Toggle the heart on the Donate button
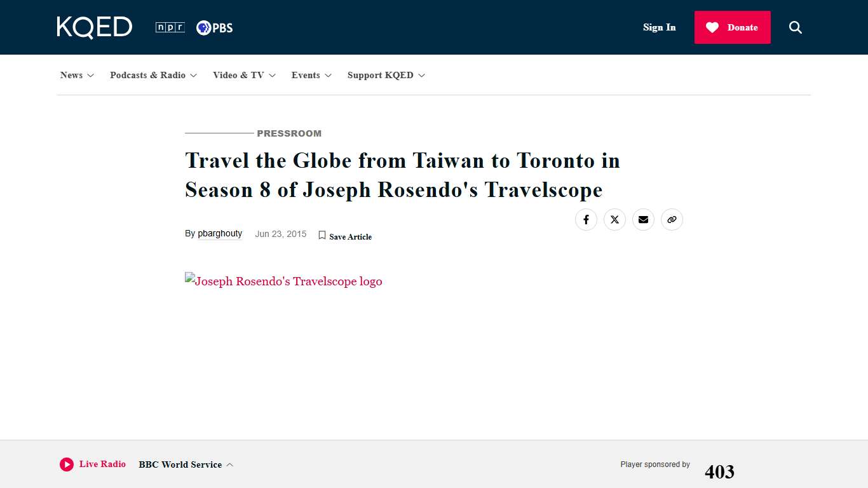The height and width of the screenshot is (488, 868). (711, 27)
